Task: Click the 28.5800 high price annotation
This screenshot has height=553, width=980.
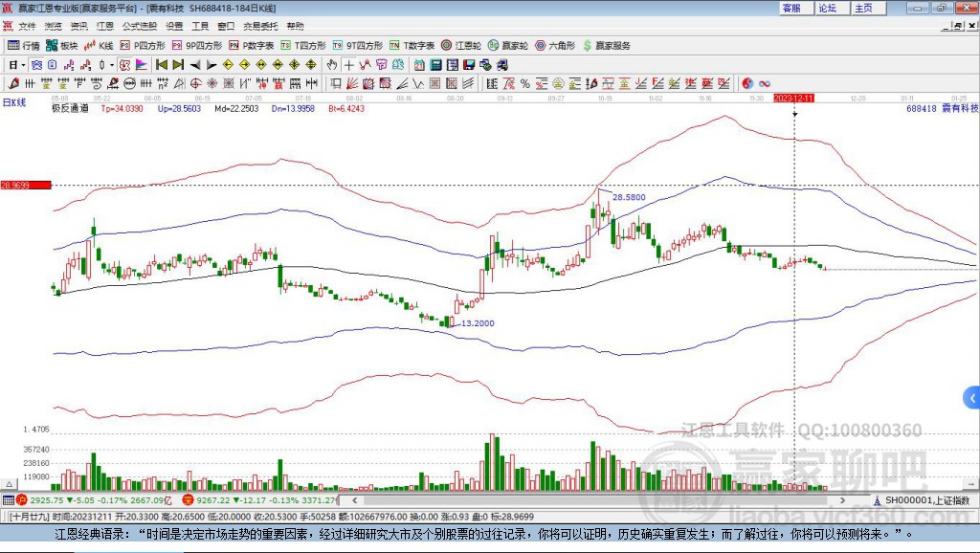Action: pyautogui.click(x=629, y=197)
